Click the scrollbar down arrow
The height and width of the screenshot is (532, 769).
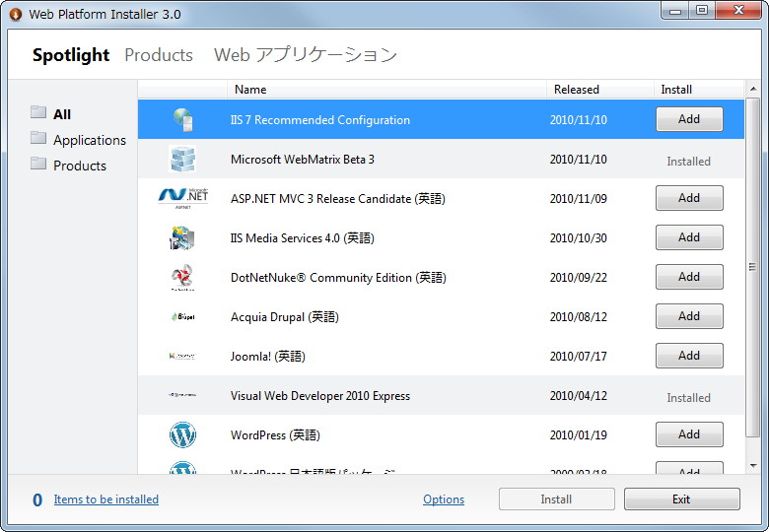[x=753, y=465]
